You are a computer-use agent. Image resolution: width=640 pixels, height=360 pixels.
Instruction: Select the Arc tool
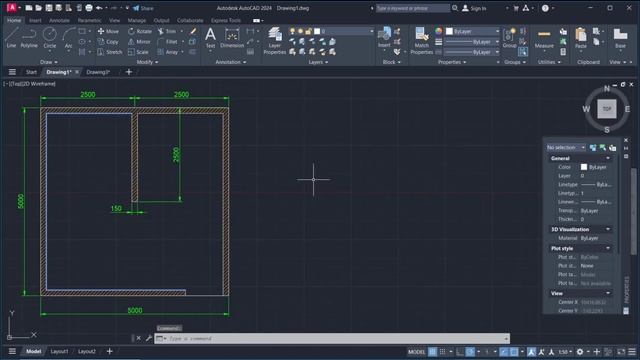coord(68,38)
